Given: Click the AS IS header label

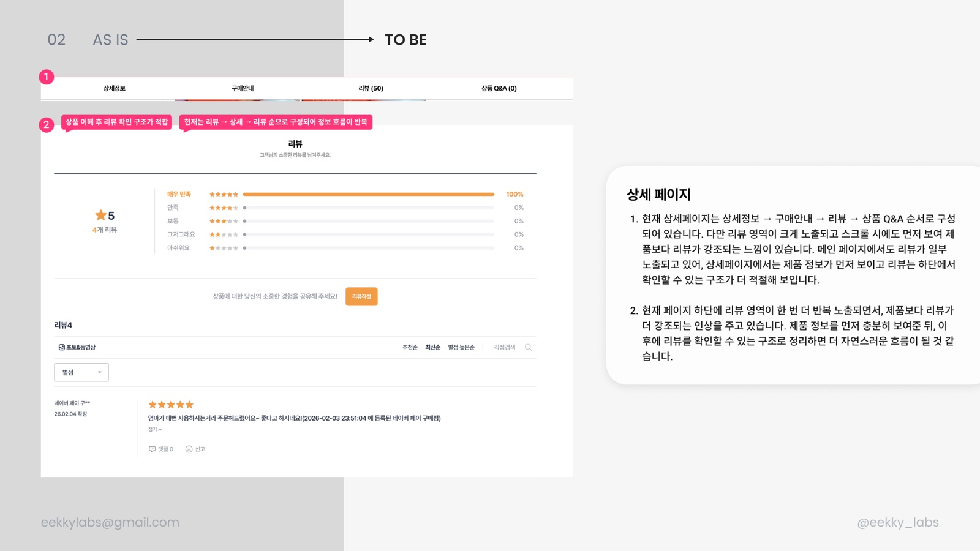Looking at the screenshot, I should click(x=111, y=40).
